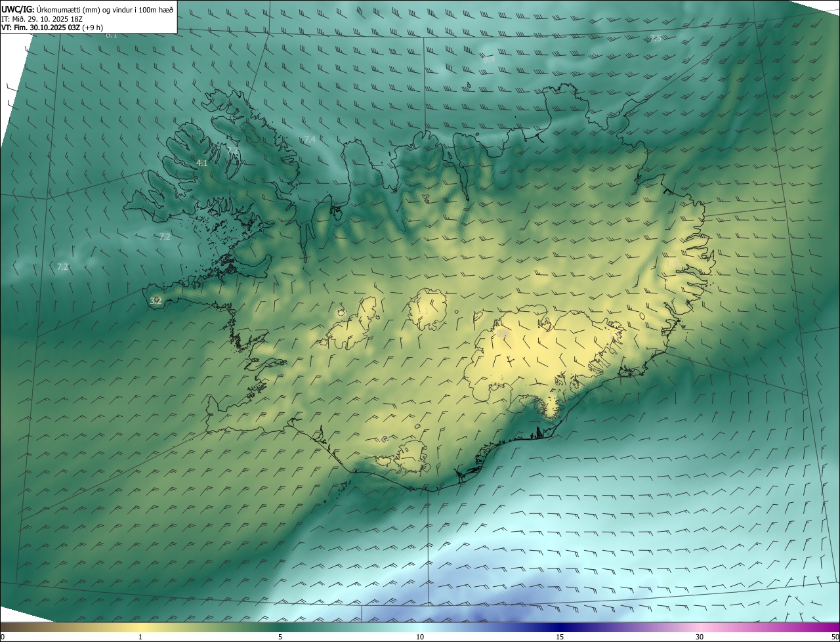
Task: Click the "7.5" value label on the map
Action: point(656,39)
